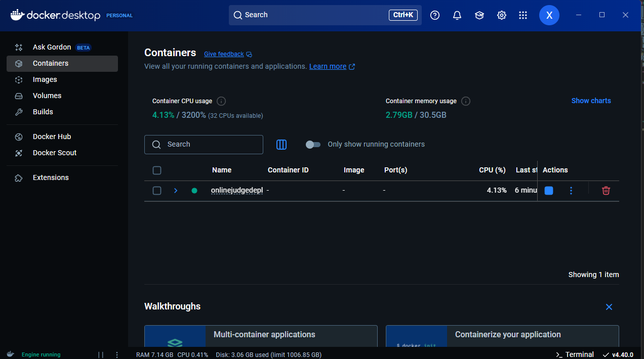Open the notifications bell icon
This screenshot has height=359, width=644.
(x=457, y=15)
